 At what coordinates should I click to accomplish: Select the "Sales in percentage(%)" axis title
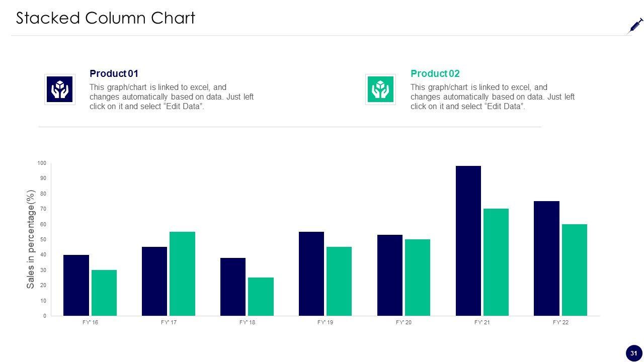pyautogui.click(x=31, y=239)
